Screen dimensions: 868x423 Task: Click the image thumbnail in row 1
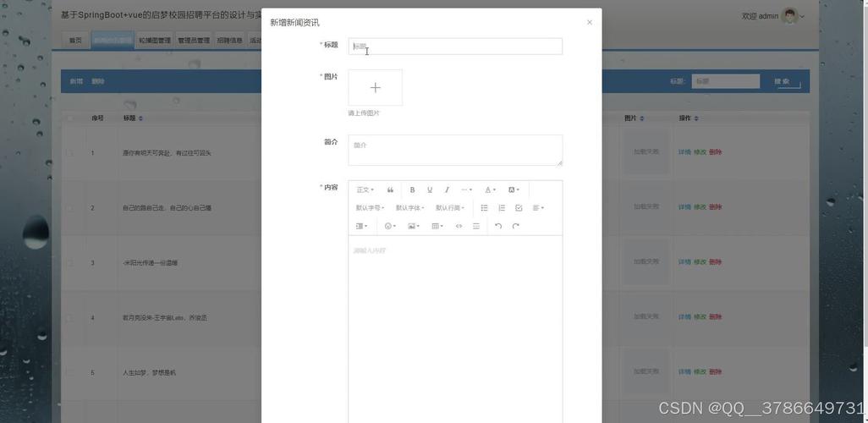646,151
